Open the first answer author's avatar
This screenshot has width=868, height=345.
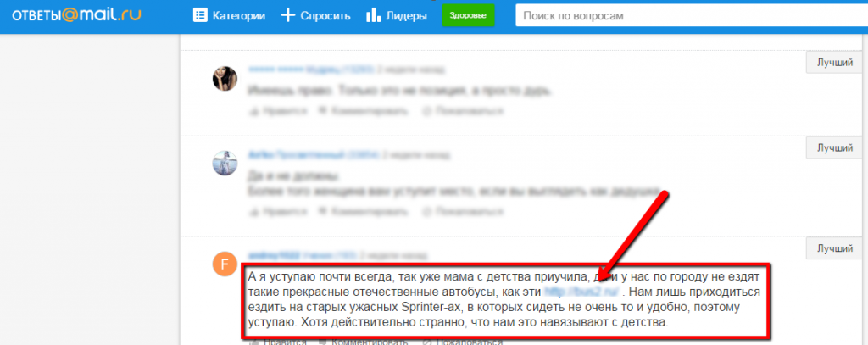click(x=225, y=78)
